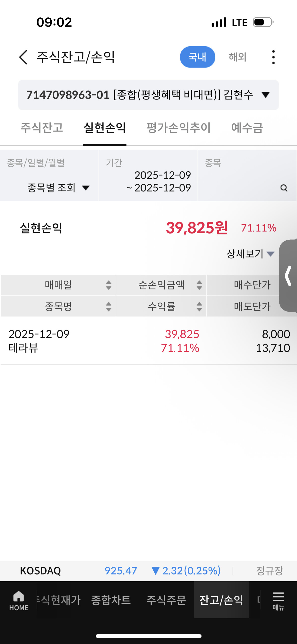Switch to 국내 market toggle
297x644 pixels.
pos(197,57)
